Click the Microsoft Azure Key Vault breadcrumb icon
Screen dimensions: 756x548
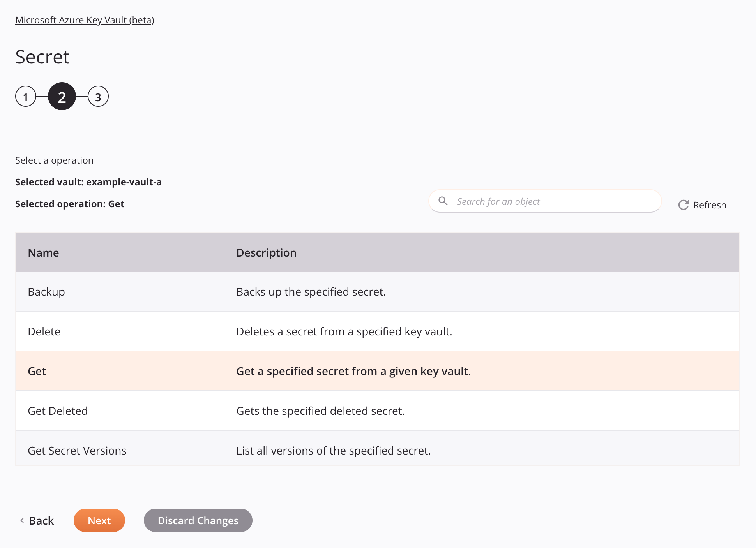(85, 19)
